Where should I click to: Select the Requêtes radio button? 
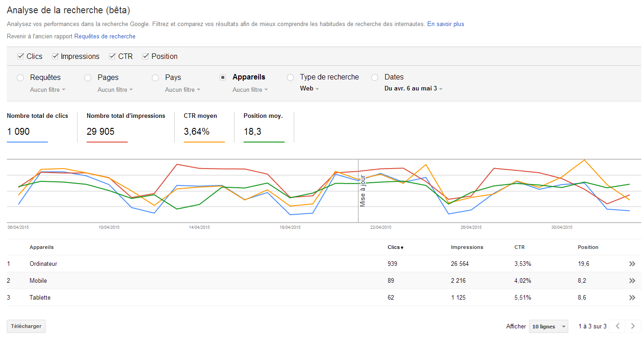(x=21, y=78)
